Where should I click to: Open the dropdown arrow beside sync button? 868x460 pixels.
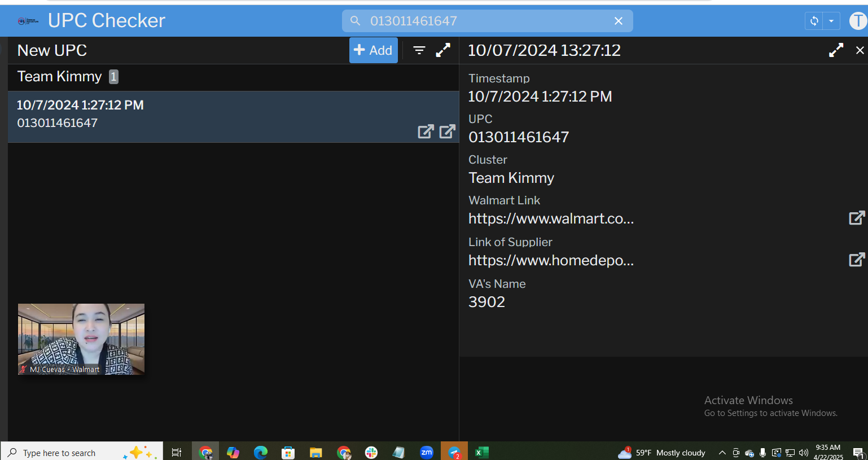[x=831, y=21]
